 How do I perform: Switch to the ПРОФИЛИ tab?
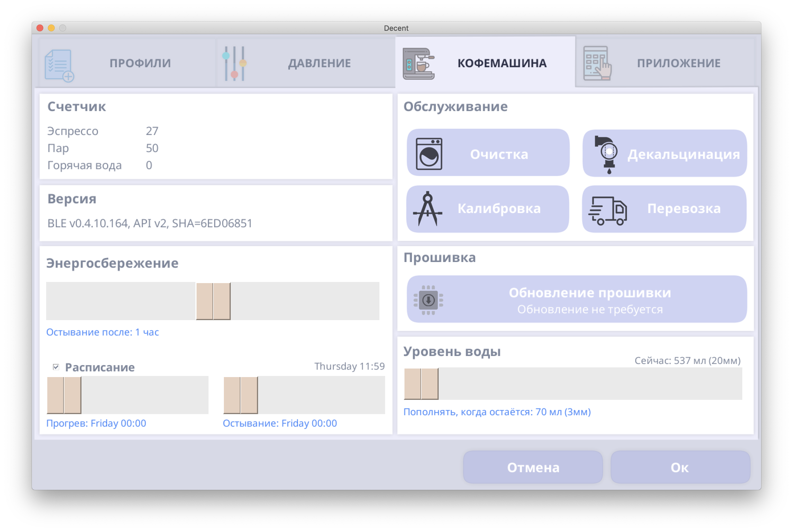pos(140,63)
